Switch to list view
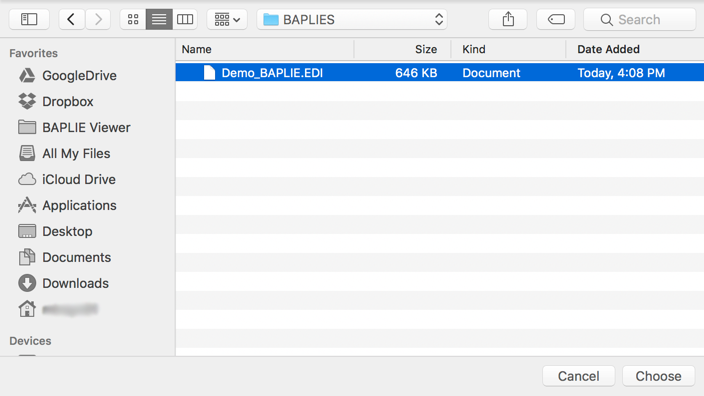704x396 pixels. [x=159, y=19]
